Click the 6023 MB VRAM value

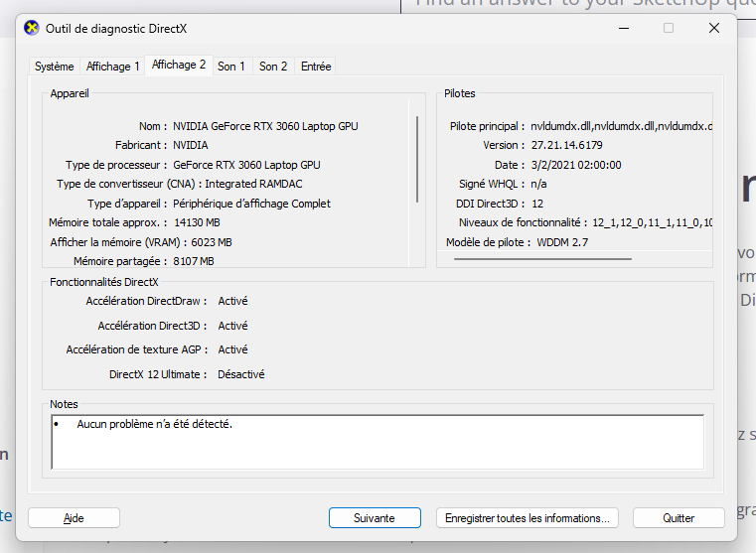tap(212, 242)
